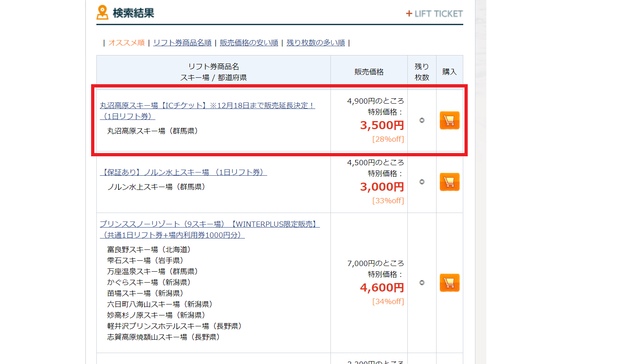Open 丸沼高原スキー場【ICチケット】 product link
The height and width of the screenshot is (364, 622).
[x=207, y=106]
